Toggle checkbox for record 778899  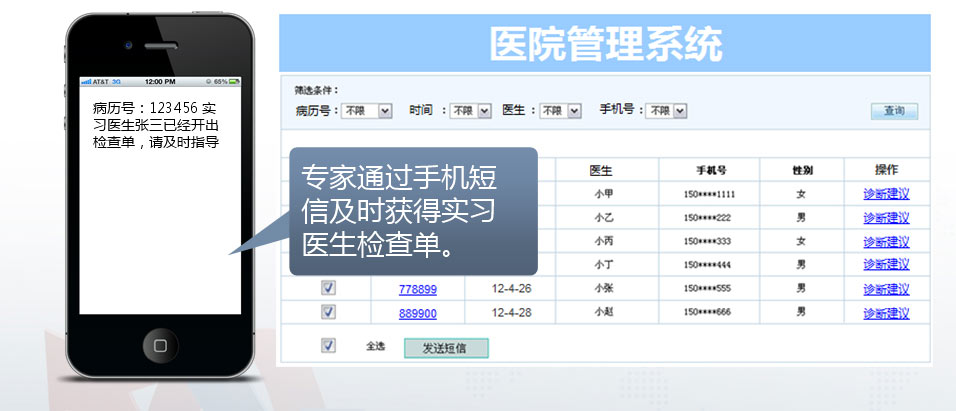(x=329, y=288)
